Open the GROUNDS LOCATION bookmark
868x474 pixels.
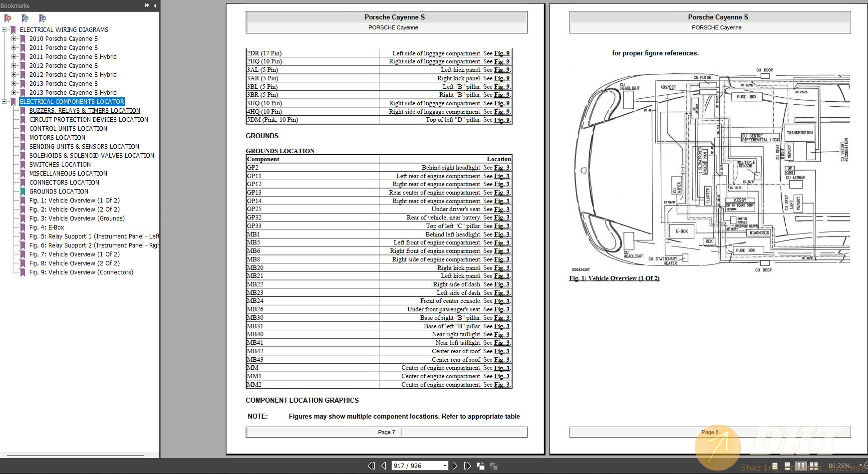pos(58,192)
